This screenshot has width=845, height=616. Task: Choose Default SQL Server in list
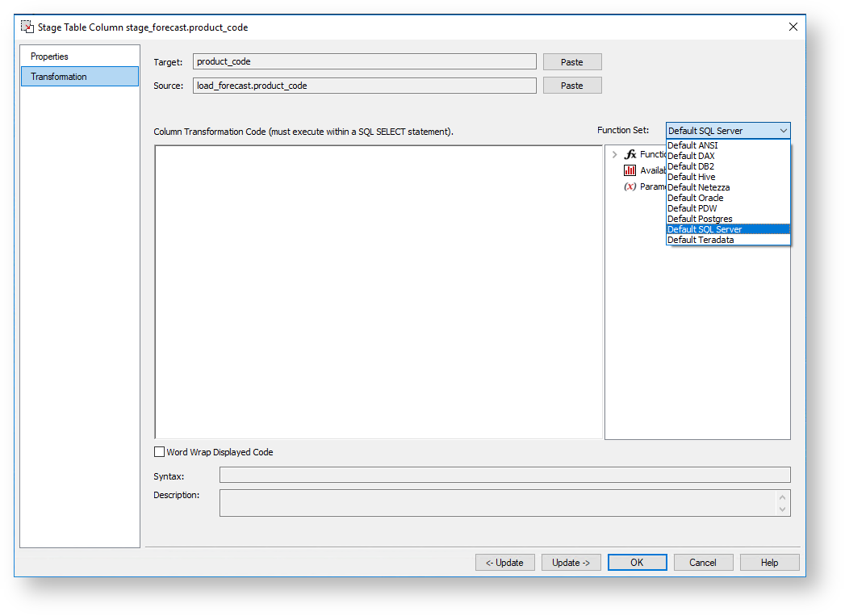pos(728,229)
